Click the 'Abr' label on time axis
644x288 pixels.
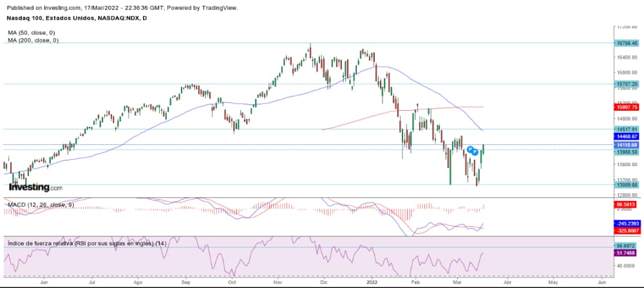coord(507,283)
